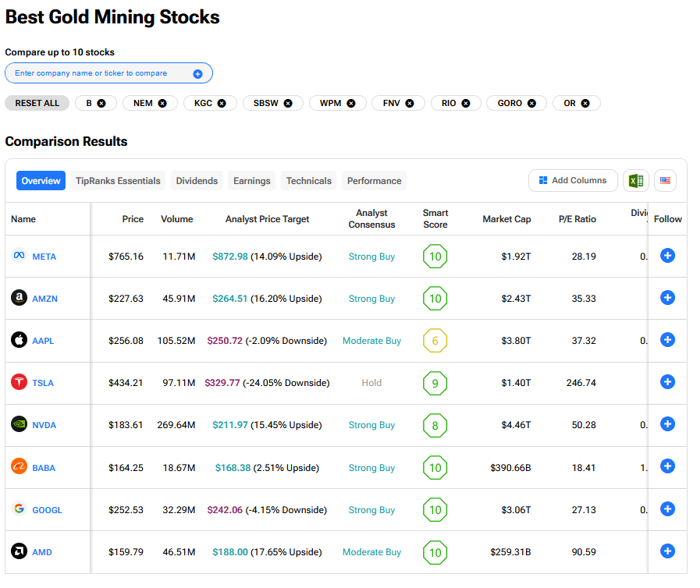The image size is (700, 588).
Task: Remove the NEM ticker chip
Action: coord(162,104)
